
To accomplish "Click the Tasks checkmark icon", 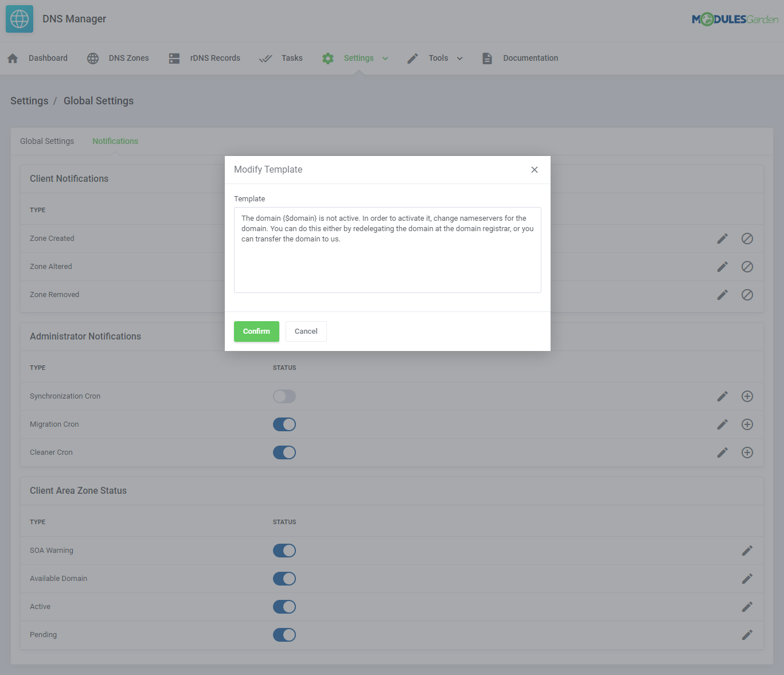I will pos(265,58).
